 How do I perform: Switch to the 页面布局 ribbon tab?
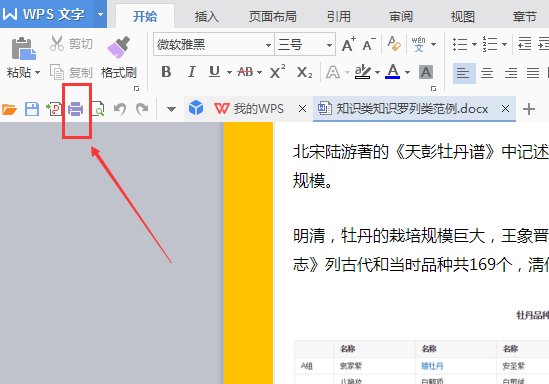click(x=273, y=16)
